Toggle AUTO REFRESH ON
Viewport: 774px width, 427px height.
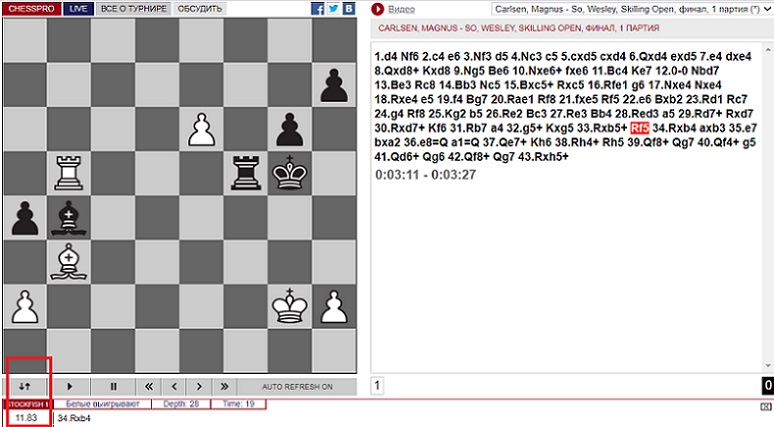297,386
